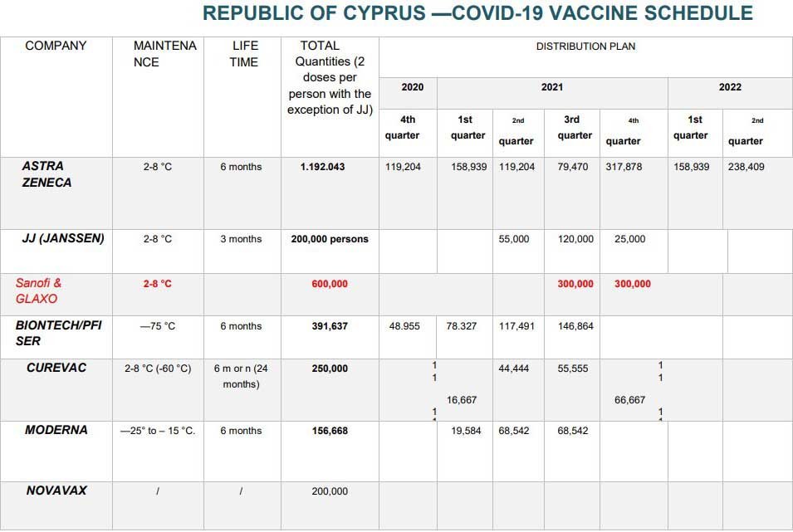The width and height of the screenshot is (793, 532).
Task: Select the COMPANY column header
Action: click(x=56, y=46)
